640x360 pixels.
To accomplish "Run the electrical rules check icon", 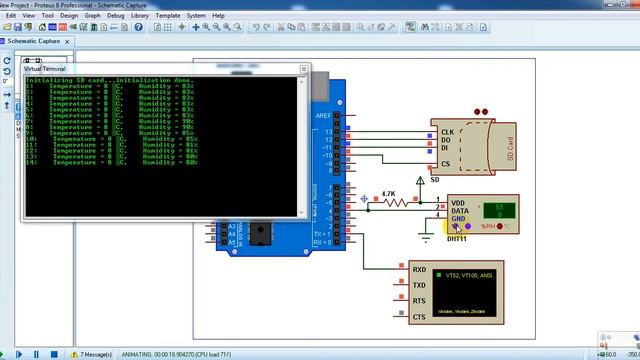I will click(483, 27).
